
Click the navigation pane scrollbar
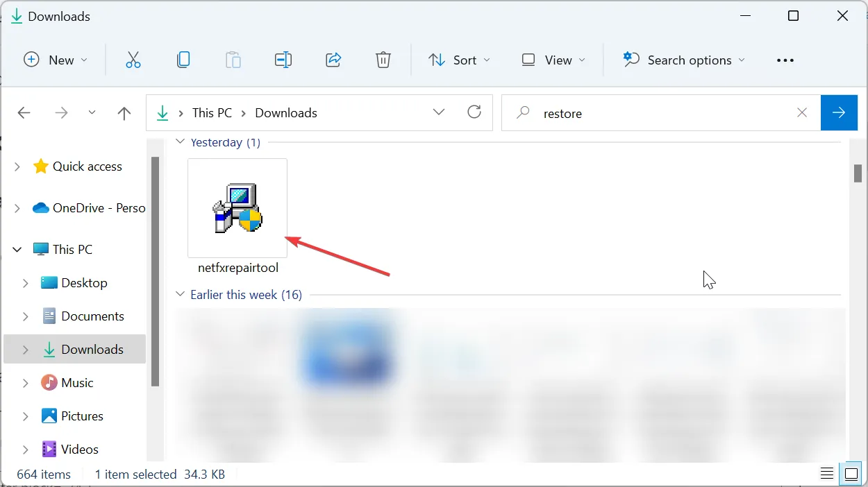[156, 271]
